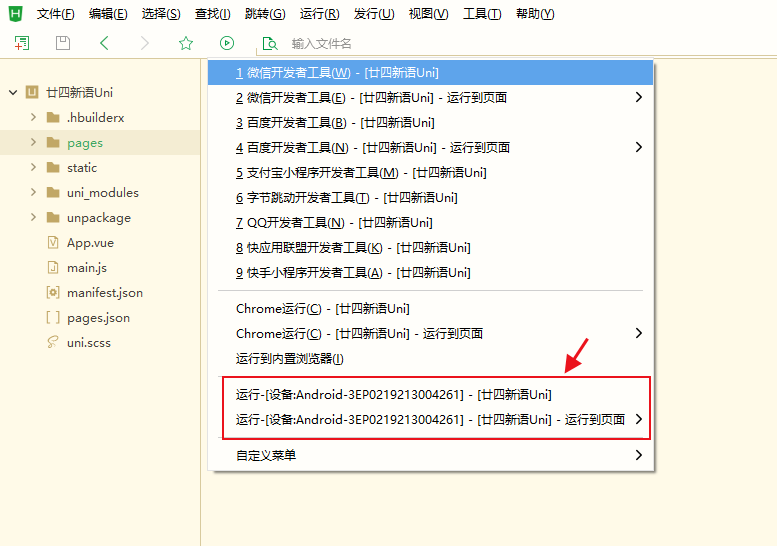Select 自定义菜单 entry
This screenshot has width=777, height=546.
431,455
